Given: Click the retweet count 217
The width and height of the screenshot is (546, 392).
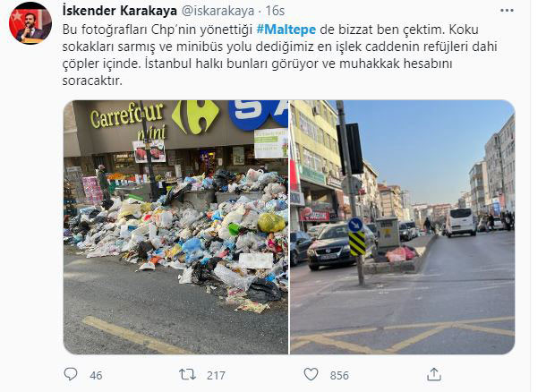Looking at the screenshot, I should pos(216,375).
